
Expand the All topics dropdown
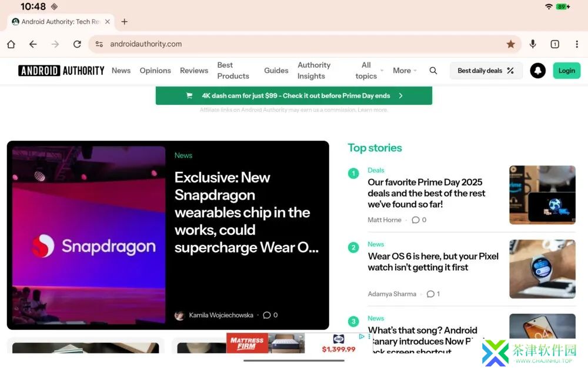pyautogui.click(x=369, y=71)
